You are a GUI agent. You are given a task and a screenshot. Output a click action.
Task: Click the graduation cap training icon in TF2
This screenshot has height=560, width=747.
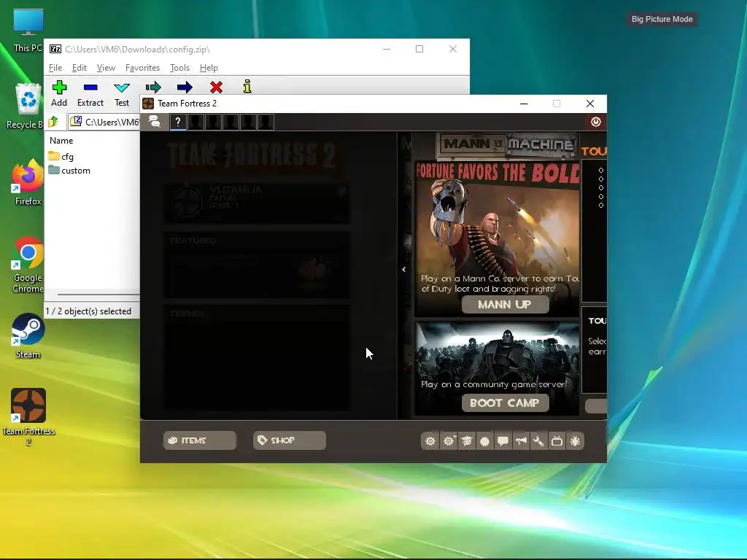pos(466,441)
